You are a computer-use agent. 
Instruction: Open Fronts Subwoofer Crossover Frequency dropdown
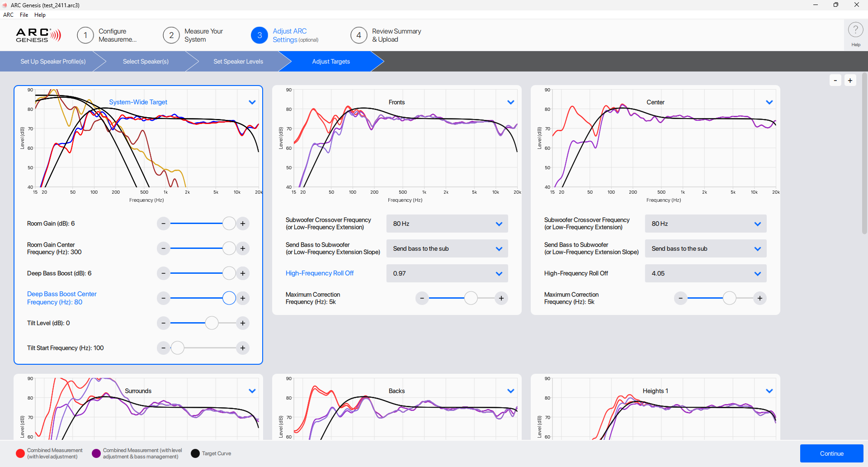click(447, 224)
